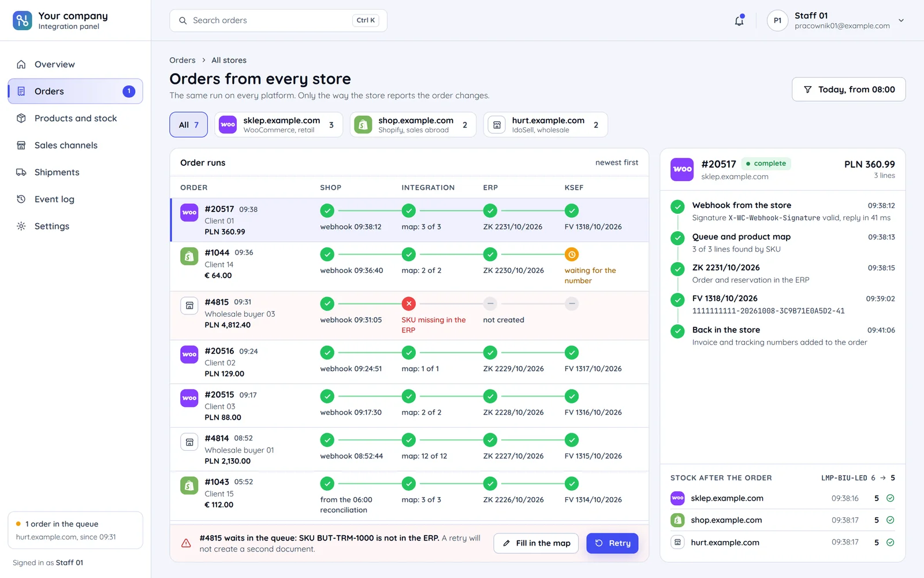Open order #1043 Client 15

tap(409, 495)
